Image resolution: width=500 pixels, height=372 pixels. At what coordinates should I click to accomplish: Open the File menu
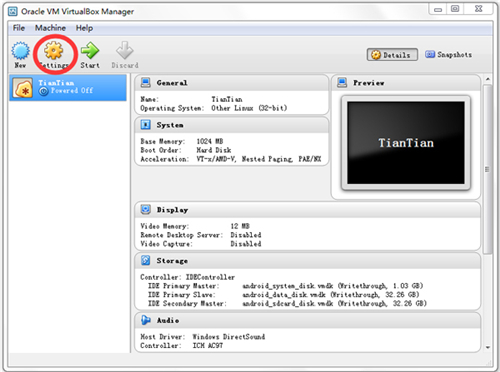[19, 28]
